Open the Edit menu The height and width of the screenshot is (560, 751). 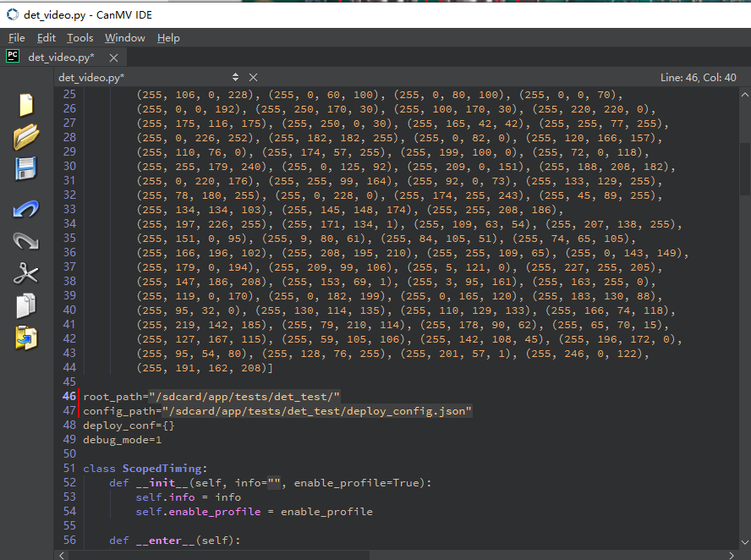click(x=47, y=38)
